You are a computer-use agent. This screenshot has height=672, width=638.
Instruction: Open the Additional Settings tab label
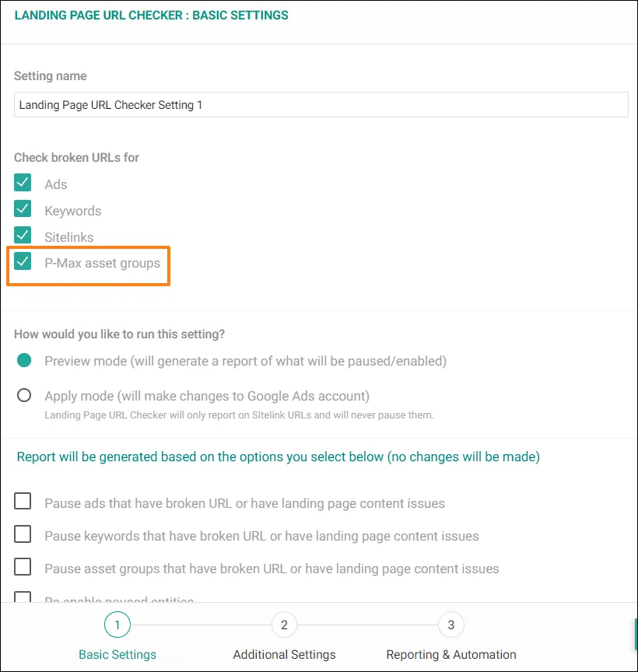(284, 654)
